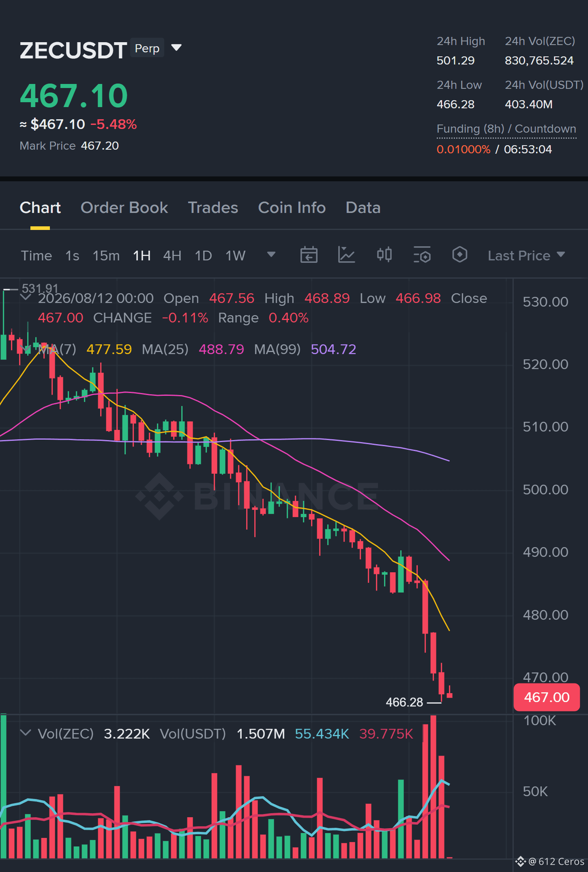Tap the 50K volume axis label
Image resolution: width=588 pixels, height=872 pixels.
(x=535, y=791)
